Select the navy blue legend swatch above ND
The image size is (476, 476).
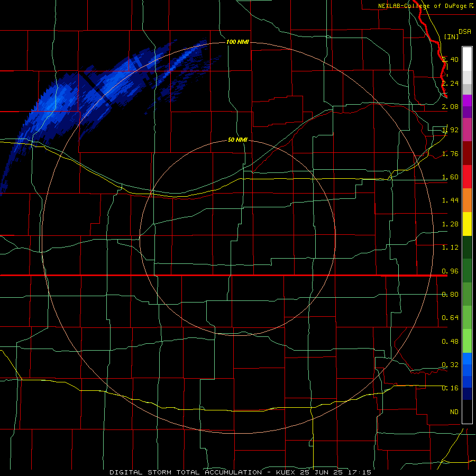[467, 393]
